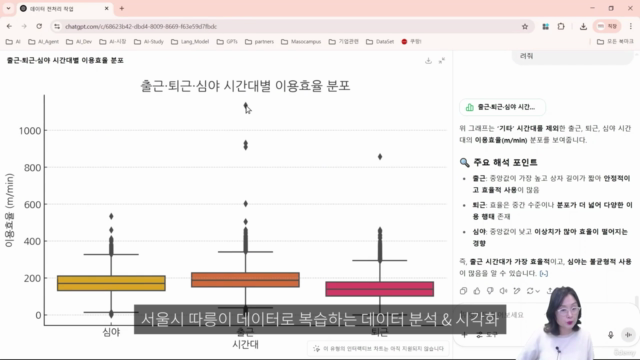Click the chart title above the plot

point(245,86)
